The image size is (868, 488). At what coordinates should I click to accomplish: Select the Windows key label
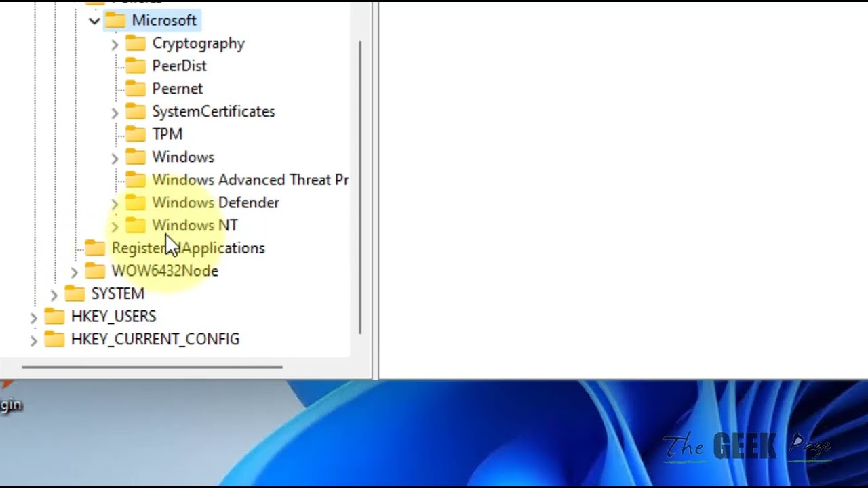click(183, 157)
